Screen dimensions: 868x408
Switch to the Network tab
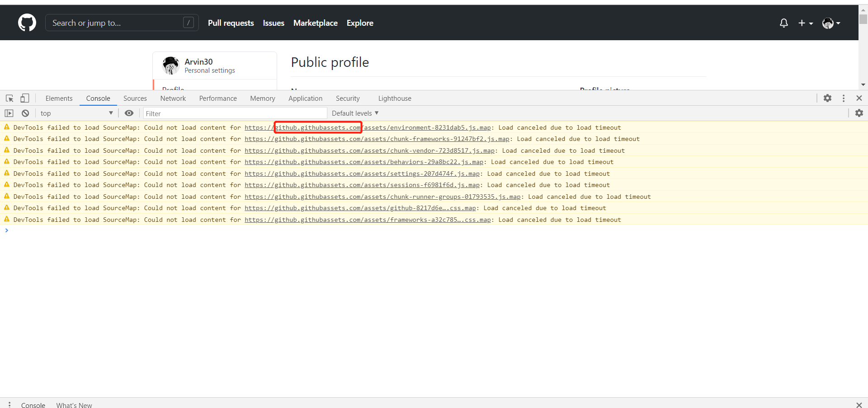(173, 98)
